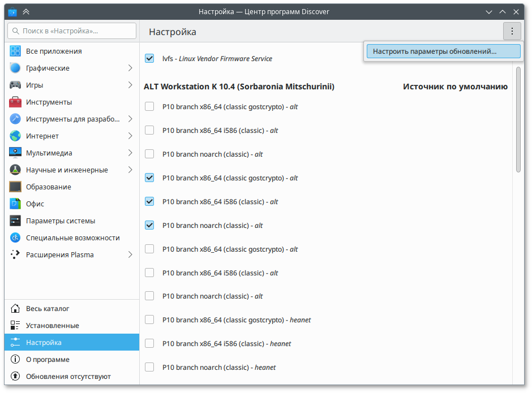
Task: Open the Office category icon
Action: click(15, 204)
